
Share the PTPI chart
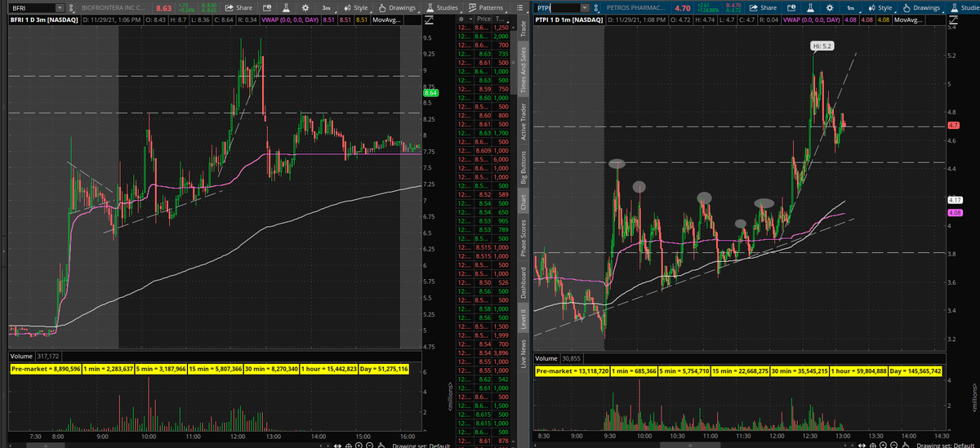point(763,7)
